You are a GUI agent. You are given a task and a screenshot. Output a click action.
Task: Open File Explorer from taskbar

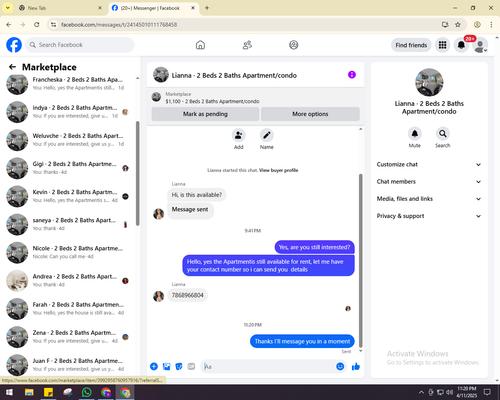(29, 392)
